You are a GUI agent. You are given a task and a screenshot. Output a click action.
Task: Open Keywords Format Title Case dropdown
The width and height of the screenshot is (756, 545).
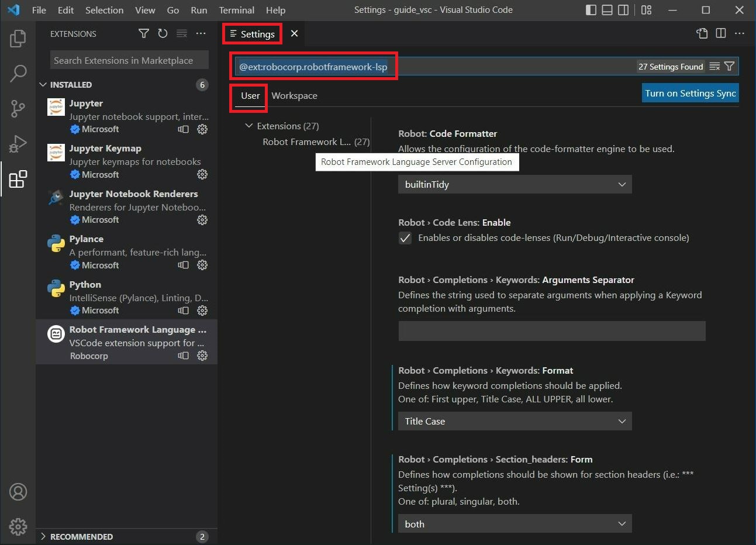pos(515,421)
